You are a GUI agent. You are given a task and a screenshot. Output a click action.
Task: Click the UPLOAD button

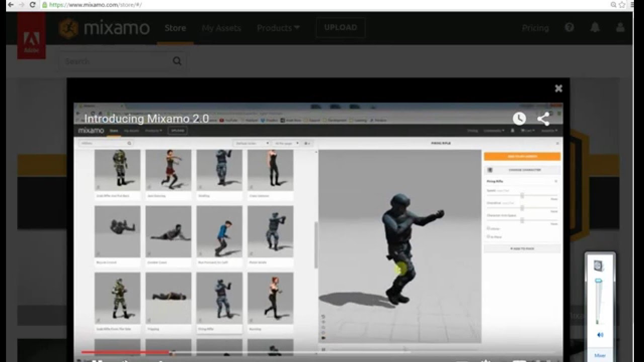341,28
